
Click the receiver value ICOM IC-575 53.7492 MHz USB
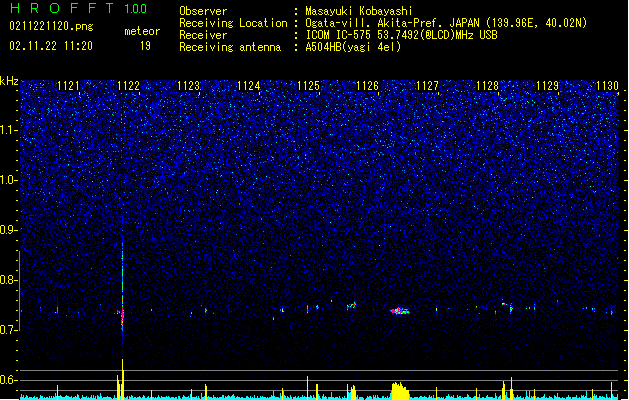tap(402, 35)
